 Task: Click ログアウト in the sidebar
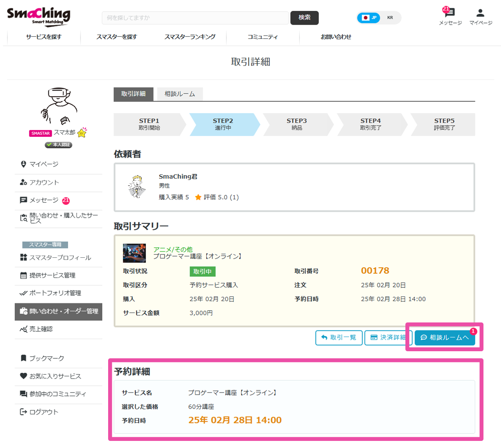43,412
